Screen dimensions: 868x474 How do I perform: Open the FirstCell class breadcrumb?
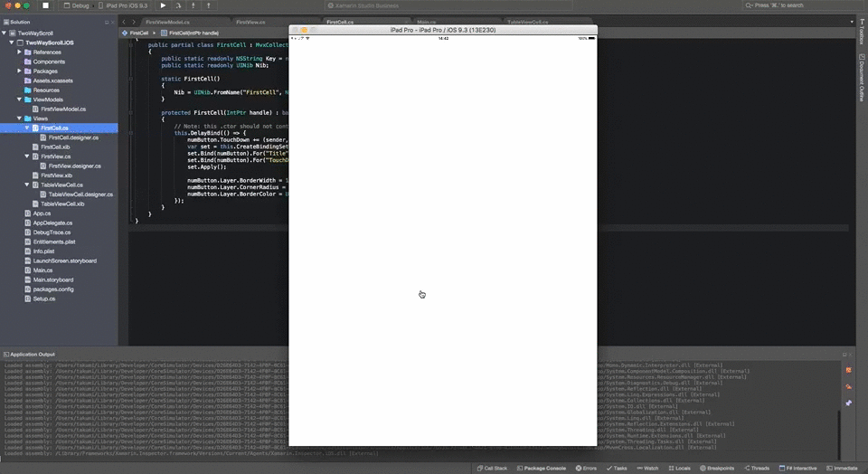coord(135,33)
